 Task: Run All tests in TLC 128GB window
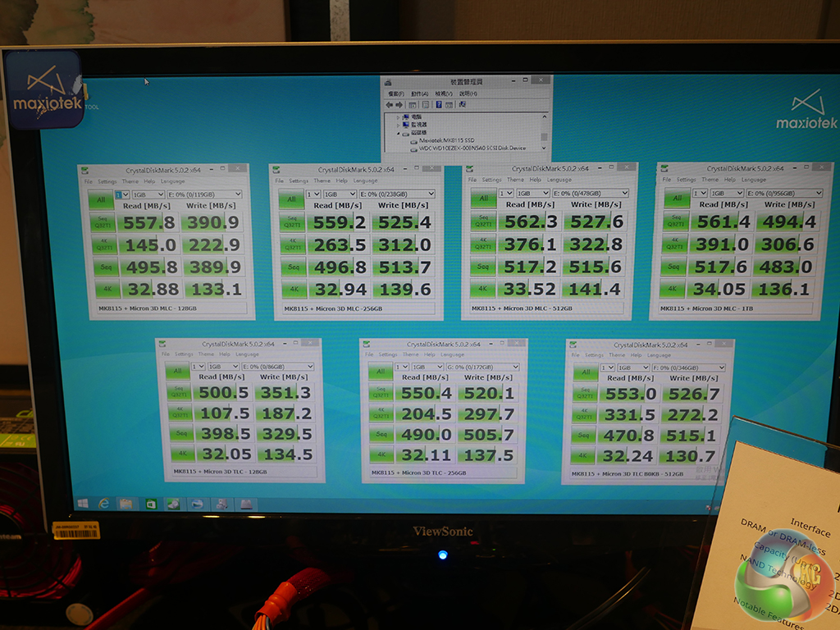coord(177,371)
